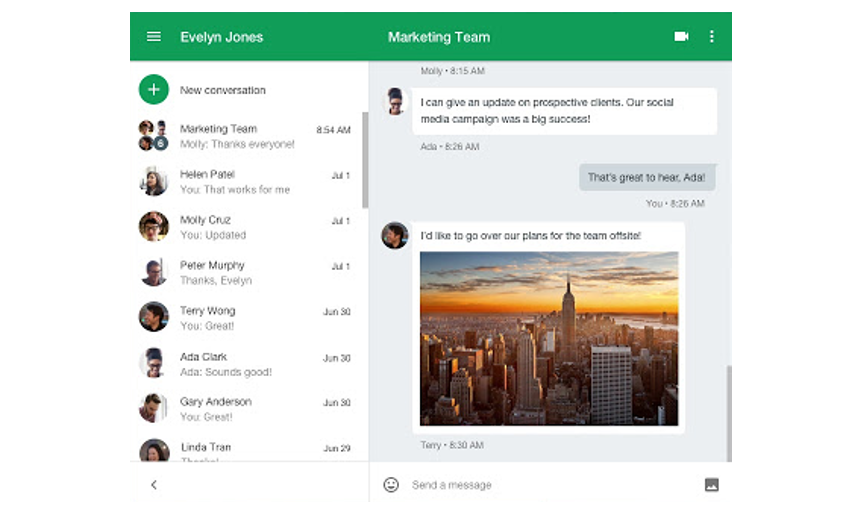The height and width of the screenshot is (516, 852).
Task: Click the "Terry • 8:30 AM" label
Action: point(452,445)
